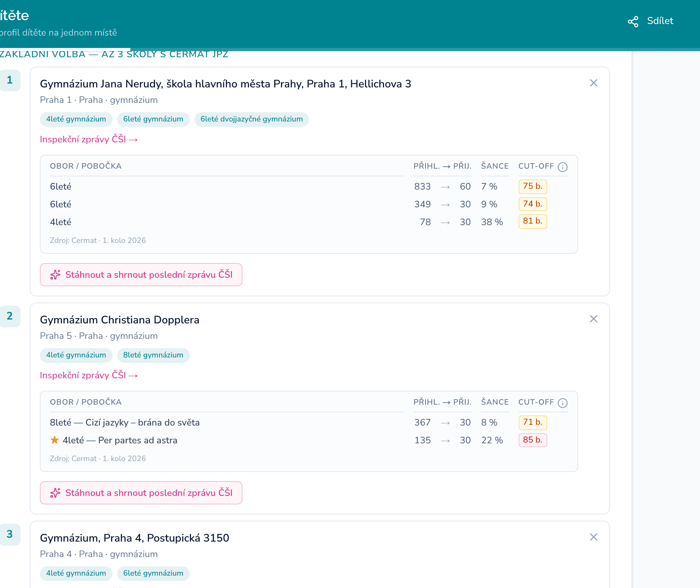Click the CUT-OFF info icon for Jana Nerudy
This screenshot has height=588, width=700.
click(x=563, y=167)
